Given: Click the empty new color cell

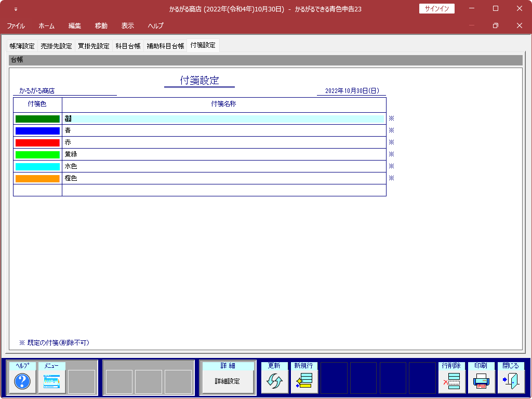Looking at the screenshot, I should (x=37, y=190).
